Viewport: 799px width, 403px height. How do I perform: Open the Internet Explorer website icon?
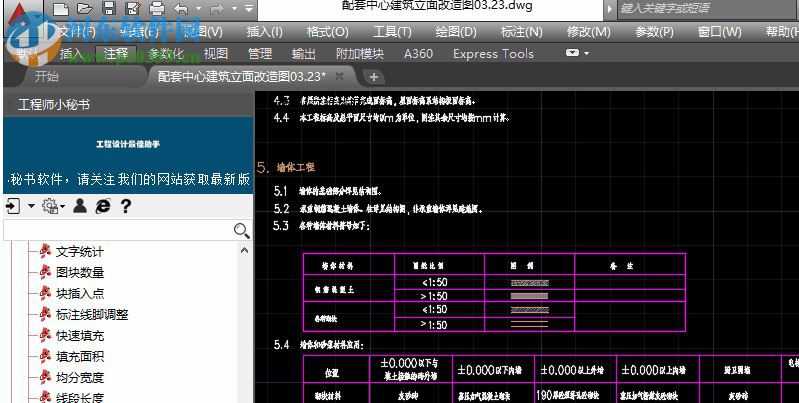coord(103,206)
